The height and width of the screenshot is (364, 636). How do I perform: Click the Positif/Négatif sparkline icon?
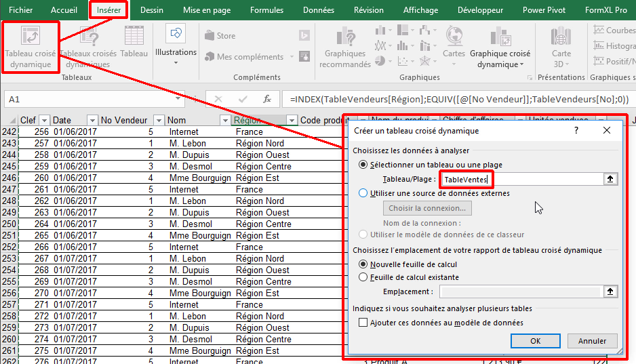coord(599,61)
